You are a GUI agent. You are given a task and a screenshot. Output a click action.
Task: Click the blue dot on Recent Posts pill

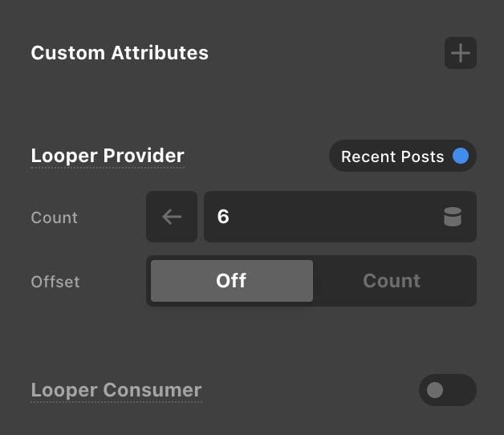461,157
